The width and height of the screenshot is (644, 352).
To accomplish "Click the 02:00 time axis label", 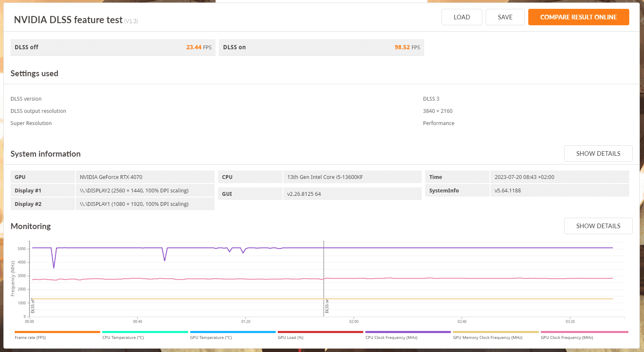I will [354, 322].
